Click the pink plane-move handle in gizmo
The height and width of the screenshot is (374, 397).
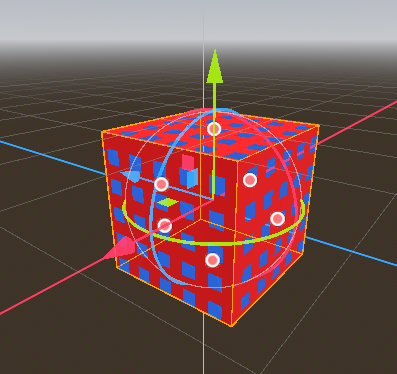188,162
